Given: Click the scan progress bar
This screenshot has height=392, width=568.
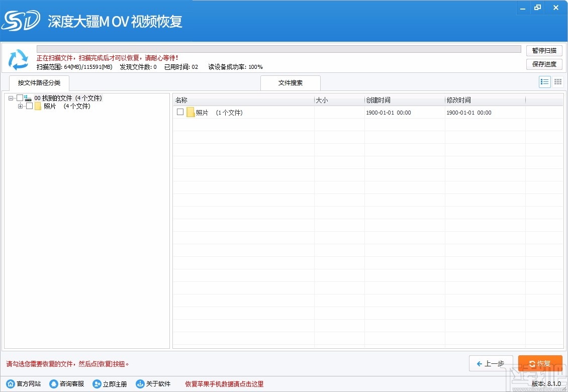Looking at the screenshot, I should click(279, 49).
